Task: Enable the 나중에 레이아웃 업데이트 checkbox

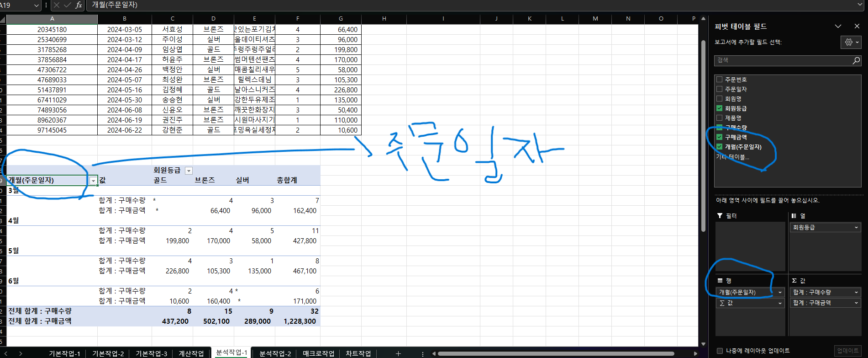Action: coord(720,351)
